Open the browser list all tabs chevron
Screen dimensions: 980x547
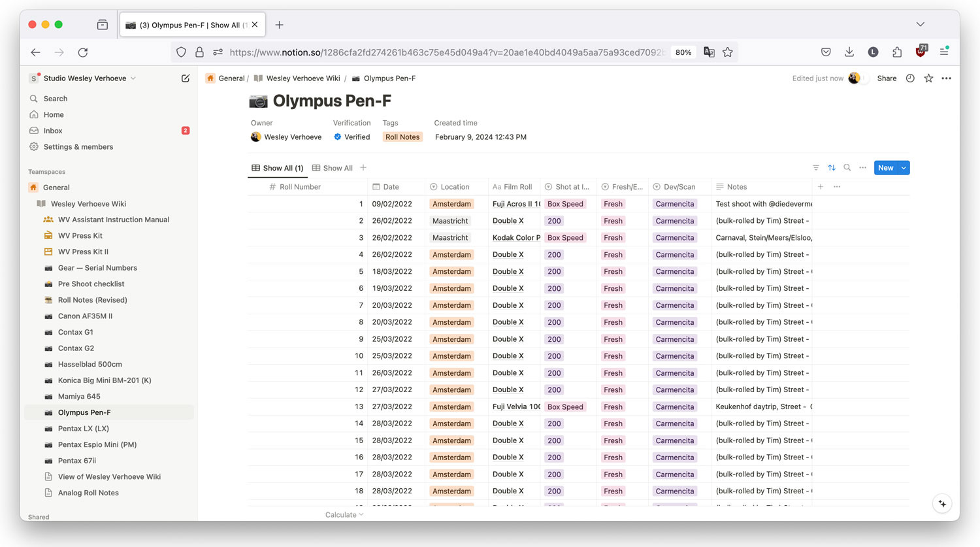(x=921, y=24)
